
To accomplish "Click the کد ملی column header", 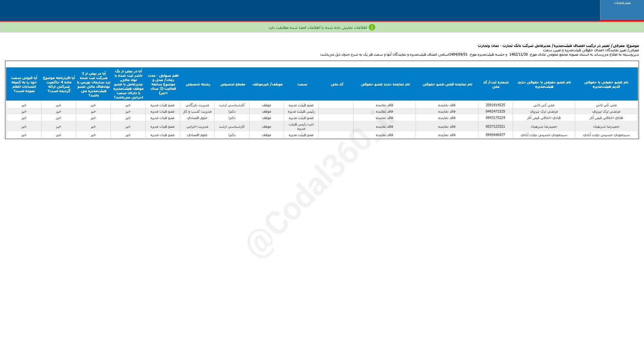I will coord(337,84).
